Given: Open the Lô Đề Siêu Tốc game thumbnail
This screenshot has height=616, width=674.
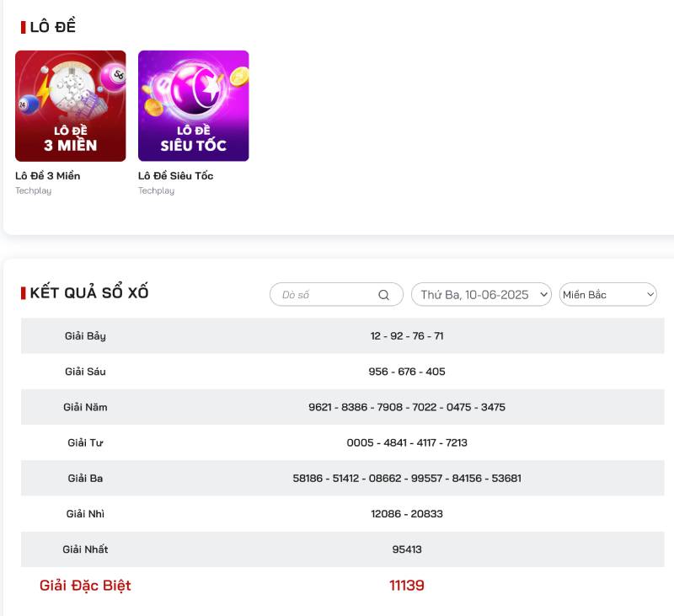Looking at the screenshot, I should [x=194, y=105].
